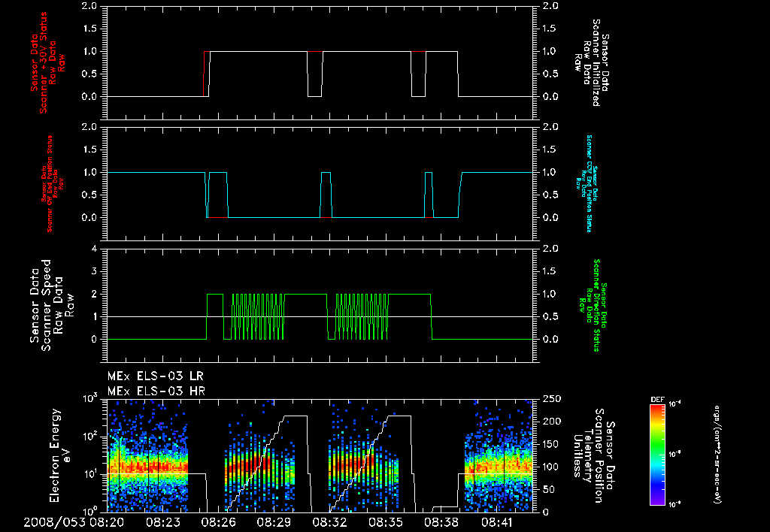Click the 200 tick on Scanner Position axis
Viewport: 770px width, 532px height.
click(x=552, y=422)
